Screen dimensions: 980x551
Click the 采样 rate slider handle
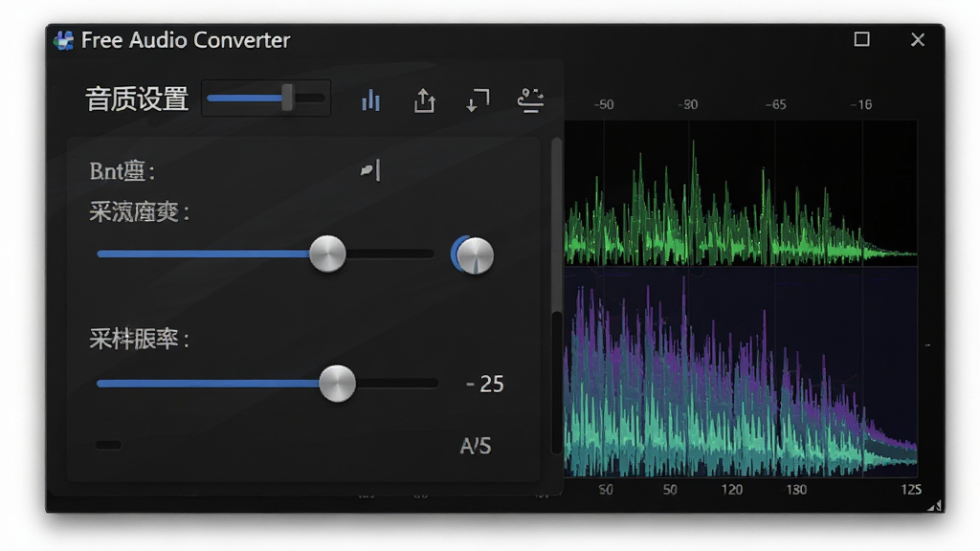[337, 384]
